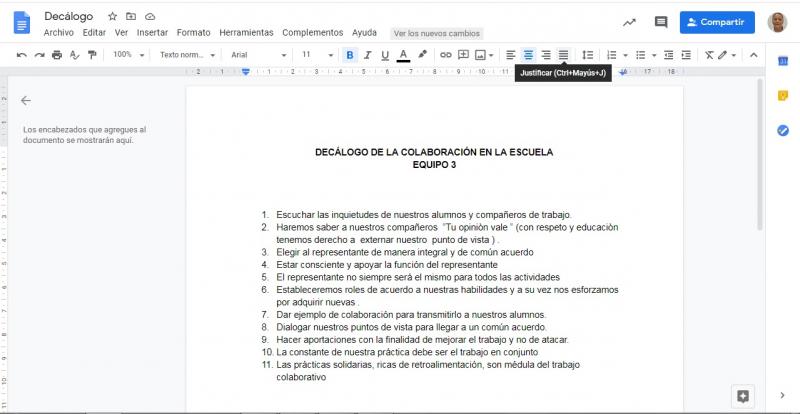Open the Formato menu
800x414 pixels.
[193, 33]
